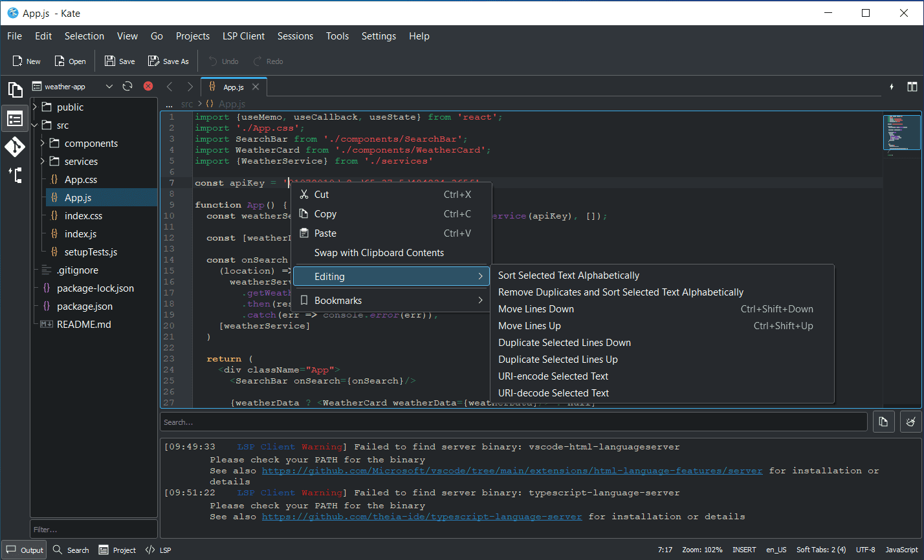
Task: Open the LSP Client menu
Action: (243, 36)
